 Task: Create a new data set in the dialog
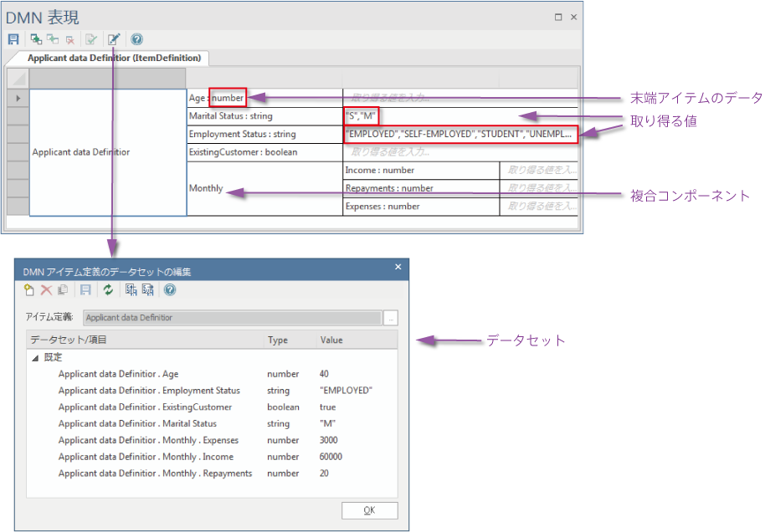click(29, 290)
